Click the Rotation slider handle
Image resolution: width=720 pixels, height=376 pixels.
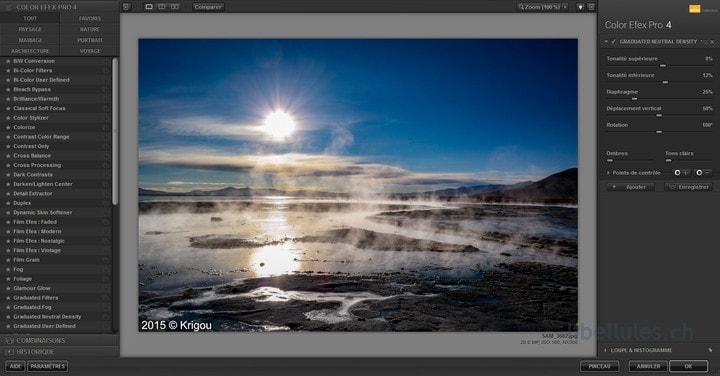(659, 132)
